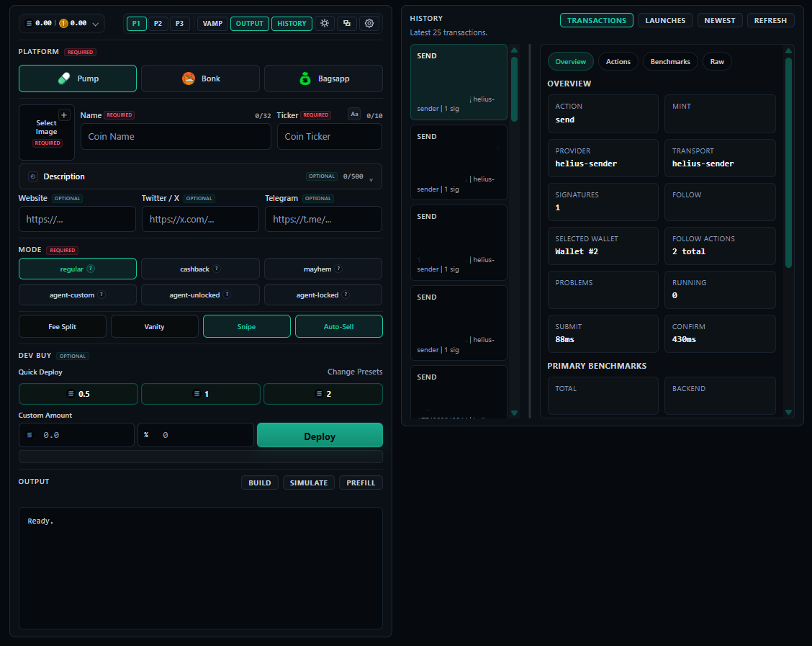Toggle the sun theme icon

click(x=325, y=23)
